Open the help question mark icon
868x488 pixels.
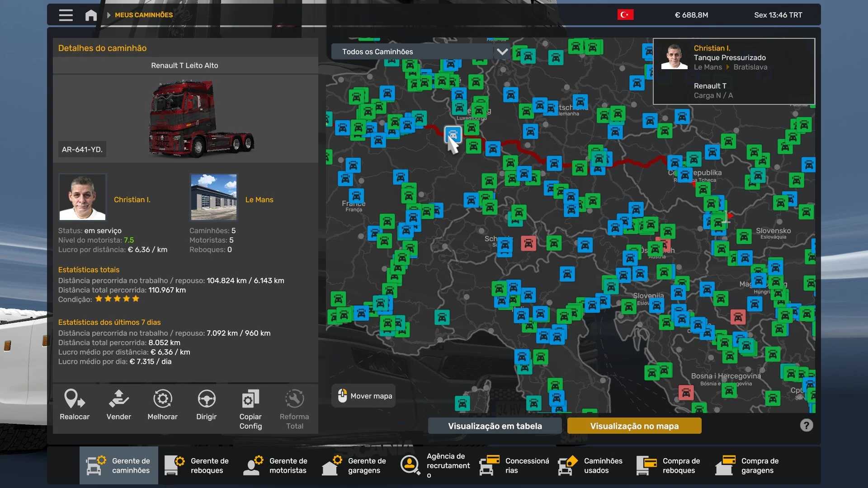(806, 425)
